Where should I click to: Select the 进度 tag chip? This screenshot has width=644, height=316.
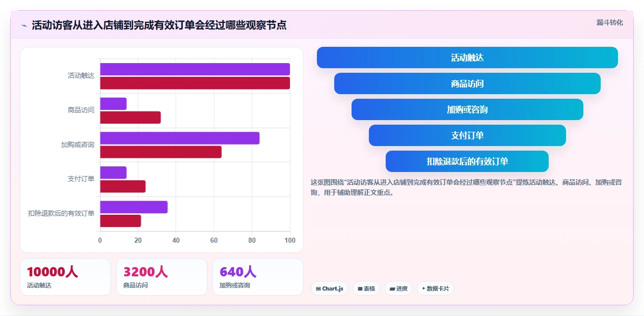pos(398,289)
